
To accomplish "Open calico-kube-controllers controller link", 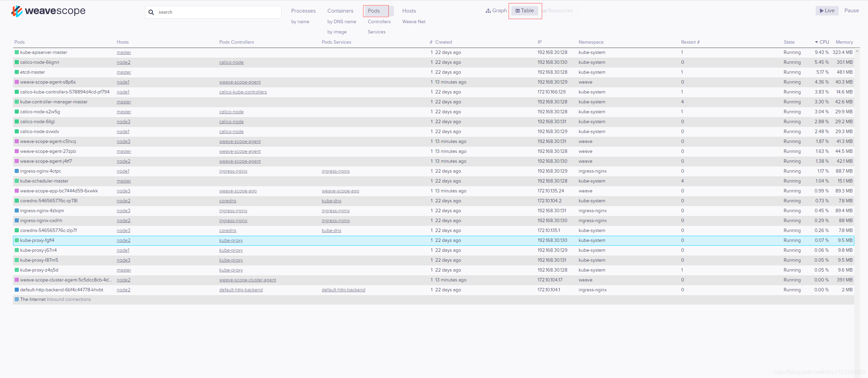I will [243, 92].
